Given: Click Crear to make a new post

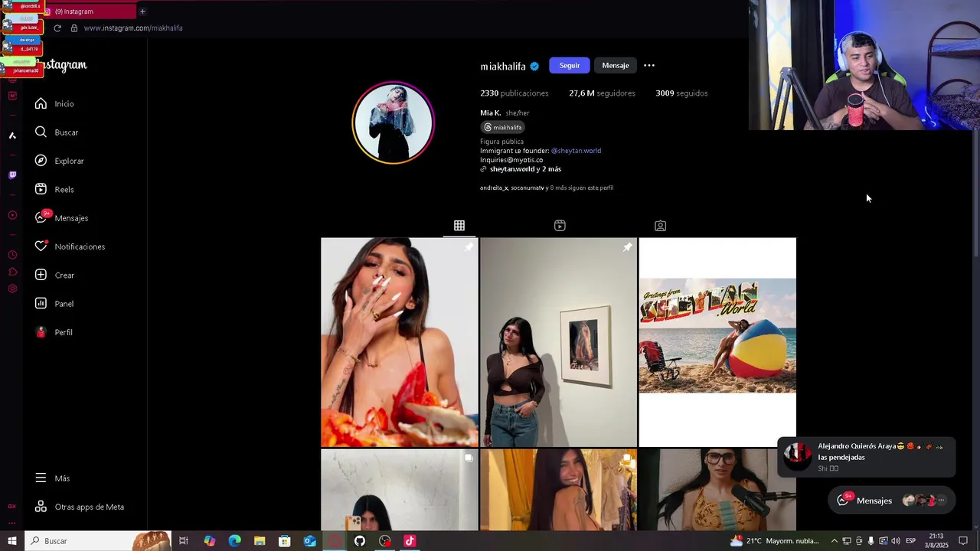Looking at the screenshot, I should tap(54, 275).
